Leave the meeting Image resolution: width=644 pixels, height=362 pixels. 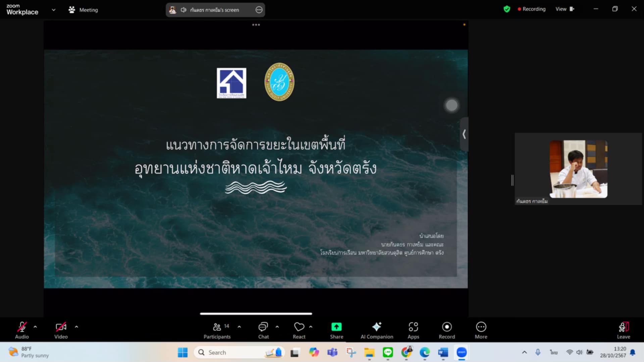point(623,330)
